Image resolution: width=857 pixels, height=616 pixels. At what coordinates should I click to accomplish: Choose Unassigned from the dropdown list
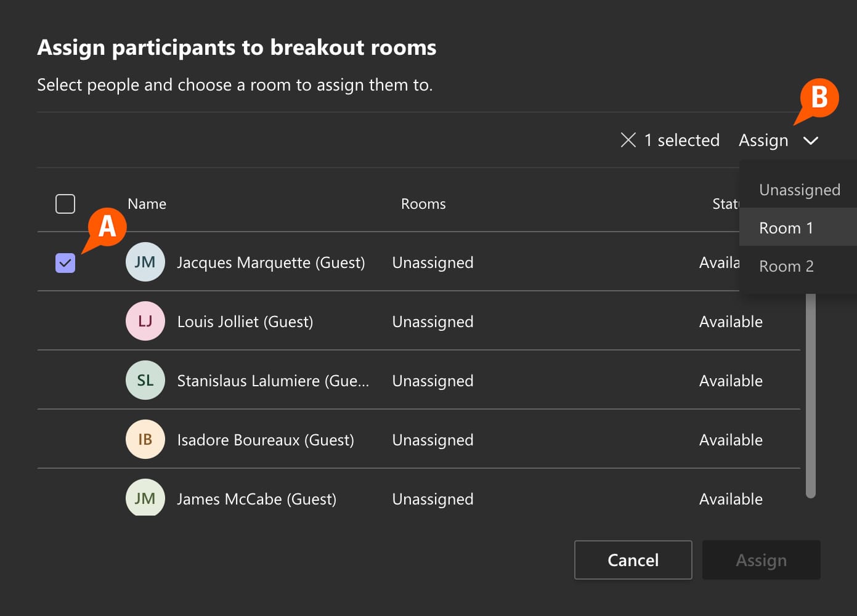coord(799,190)
